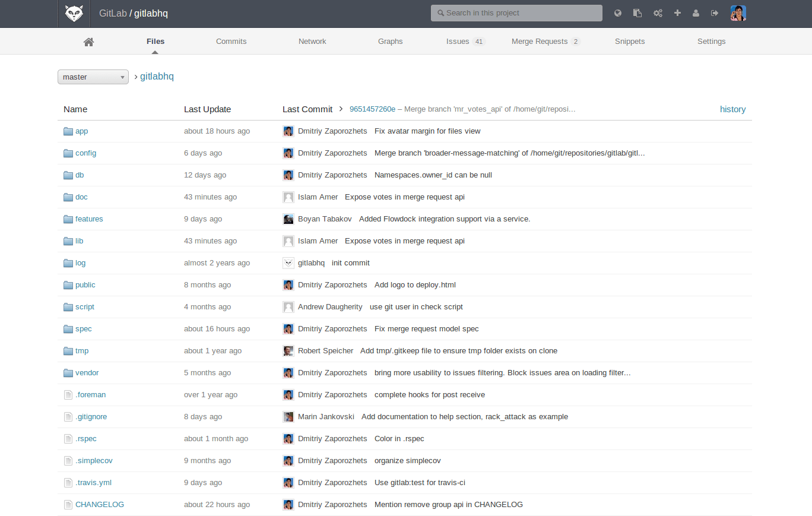Viewport: 812px width, 516px height.
Task: Click 'Namespaces.owner_id can be null' commit message
Action: [433, 175]
